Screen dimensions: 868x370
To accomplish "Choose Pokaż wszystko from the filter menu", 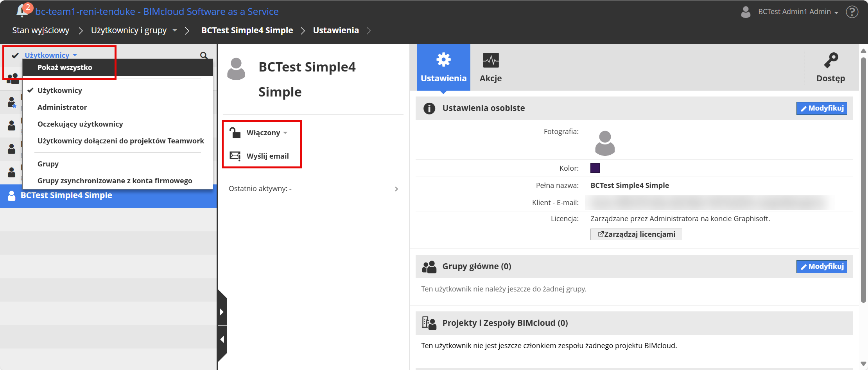I will [65, 67].
